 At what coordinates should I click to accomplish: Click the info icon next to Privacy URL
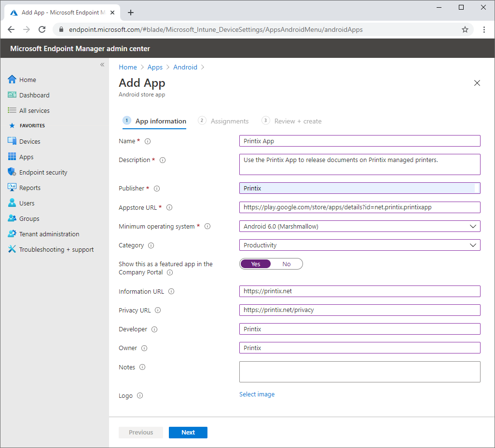click(x=158, y=311)
